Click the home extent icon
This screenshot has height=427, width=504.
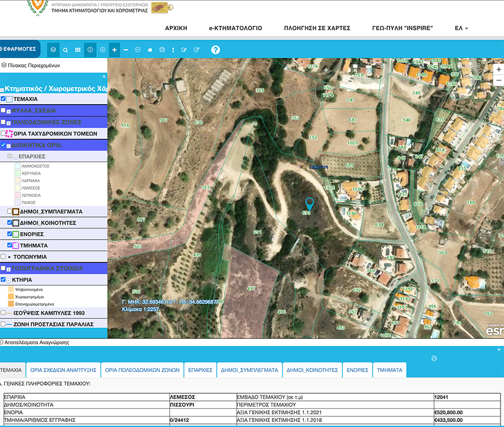[x=150, y=50]
